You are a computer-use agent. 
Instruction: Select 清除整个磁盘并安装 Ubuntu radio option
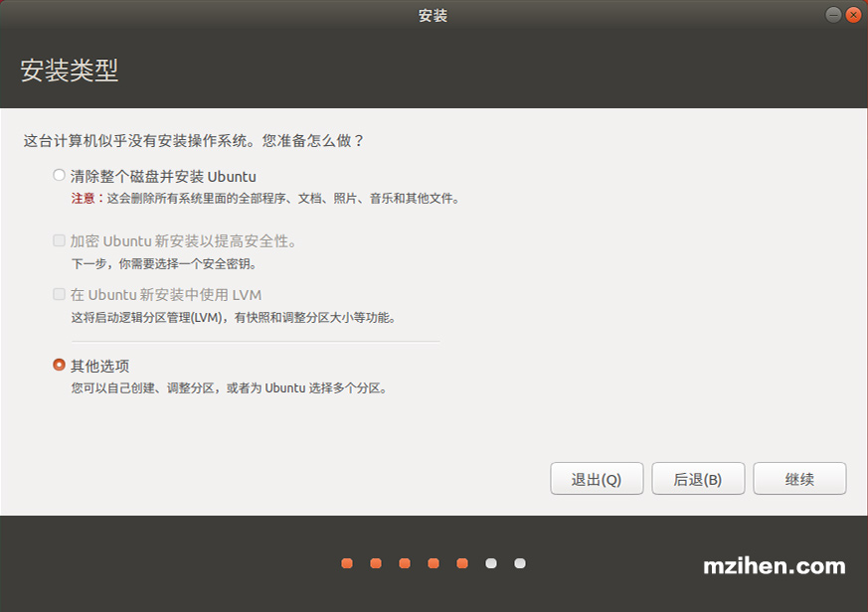pyautogui.click(x=60, y=176)
